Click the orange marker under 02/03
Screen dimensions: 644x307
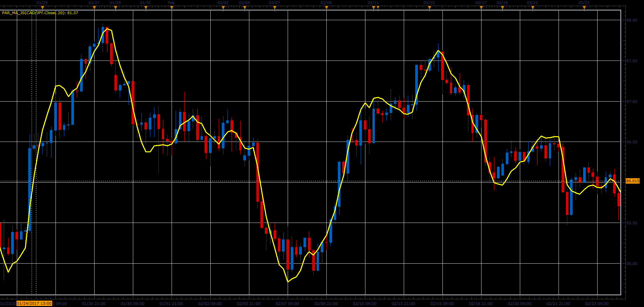pos(223,8)
